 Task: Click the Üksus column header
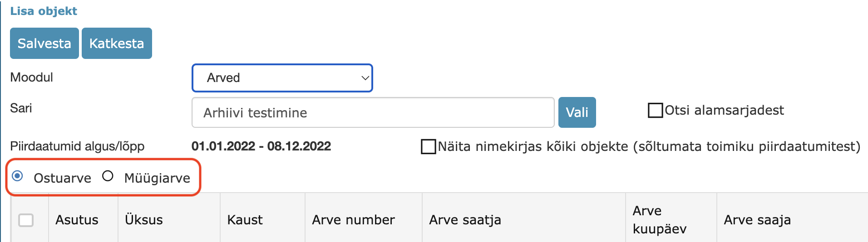(x=143, y=220)
